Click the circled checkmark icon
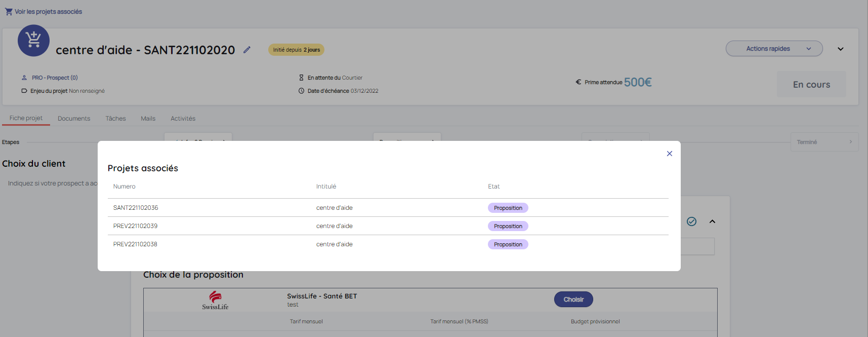Viewport: 868px width, 337px height. coord(691,221)
